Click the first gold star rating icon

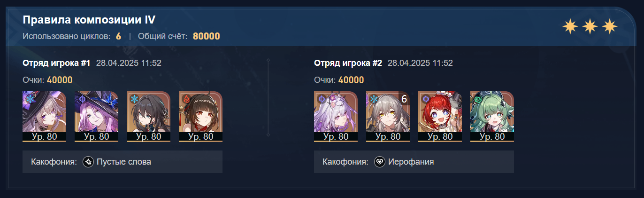point(570,27)
